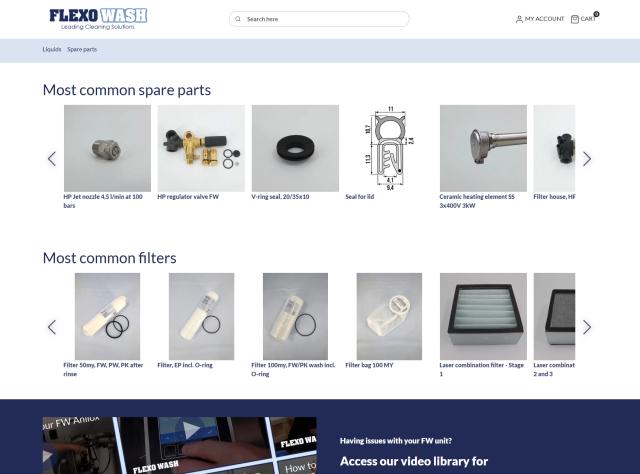Open the Spare parts menu
The image size is (640, 474).
point(82,49)
